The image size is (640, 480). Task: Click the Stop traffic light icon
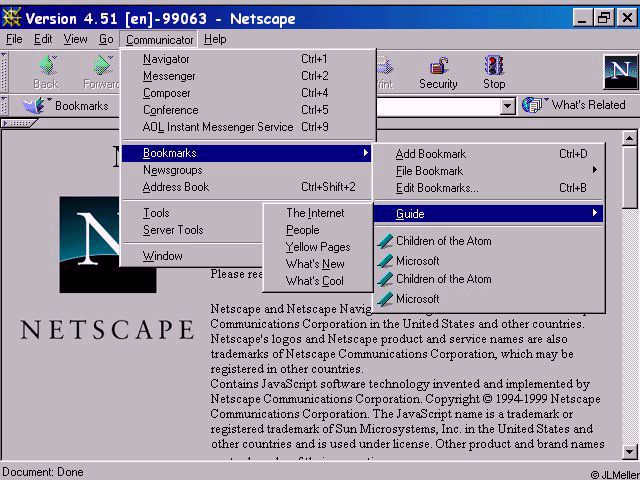494,65
